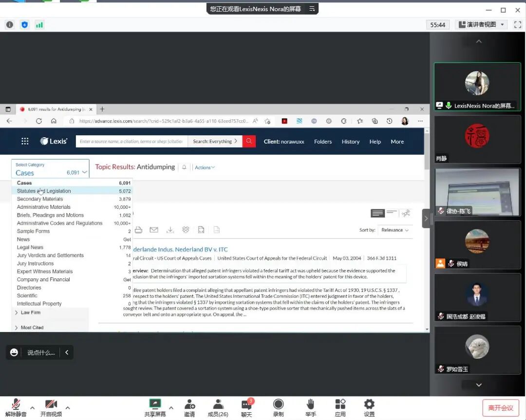526x420 pixels.
Task: Click the Lexis logo
Action: click(54, 142)
